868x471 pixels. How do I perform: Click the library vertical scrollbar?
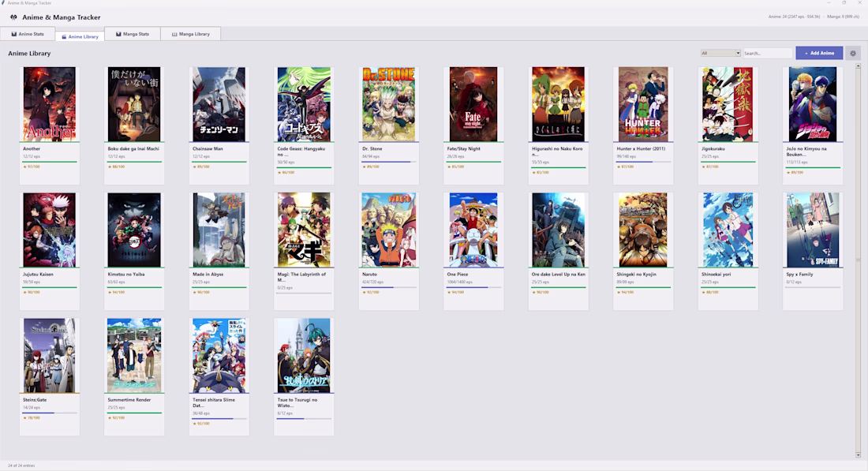(x=858, y=260)
